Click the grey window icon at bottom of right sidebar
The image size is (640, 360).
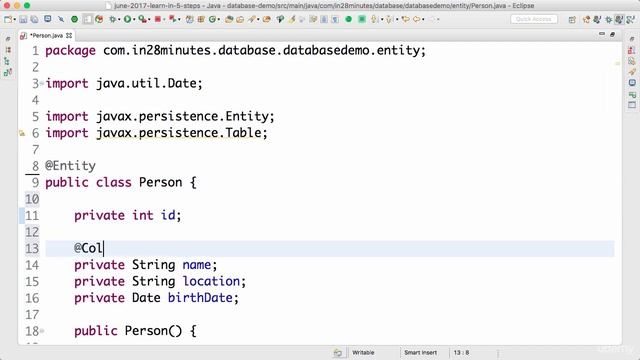tap(632, 105)
